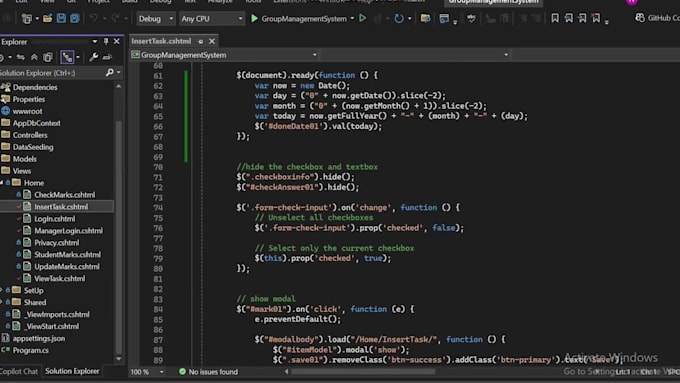This screenshot has height=383, width=680.
Task: Select the Controllers folder
Action: (x=30, y=135)
